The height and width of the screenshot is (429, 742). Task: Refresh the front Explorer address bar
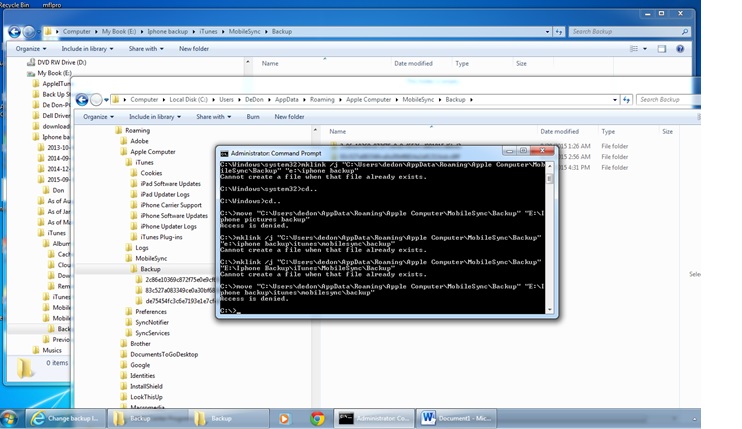627,100
